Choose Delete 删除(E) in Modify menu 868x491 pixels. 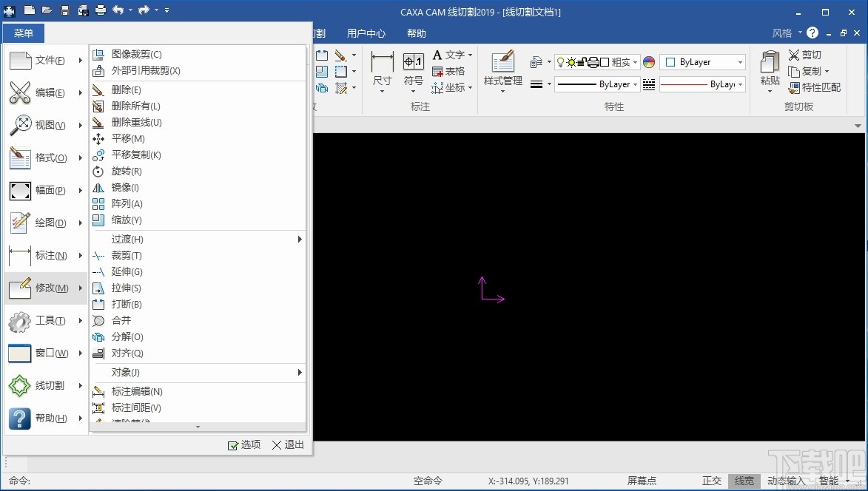[x=198, y=89]
